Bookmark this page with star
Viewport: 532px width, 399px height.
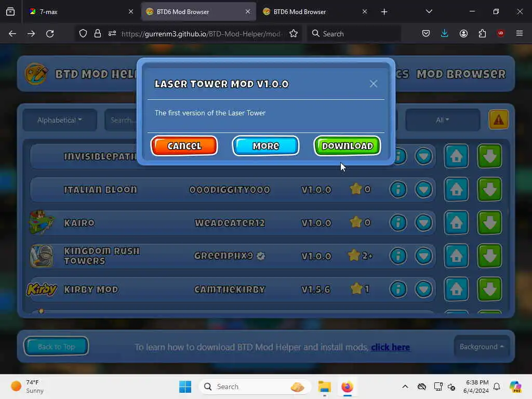click(x=294, y=34)
